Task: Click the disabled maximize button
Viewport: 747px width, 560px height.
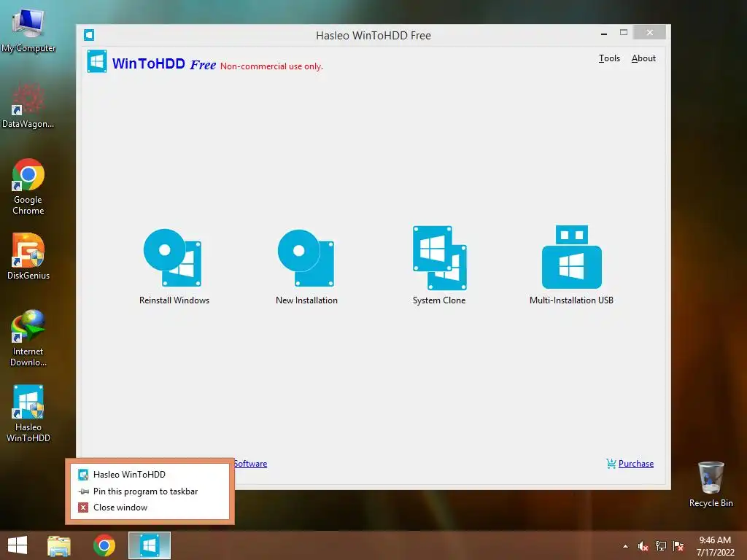Action: (624, 32)
